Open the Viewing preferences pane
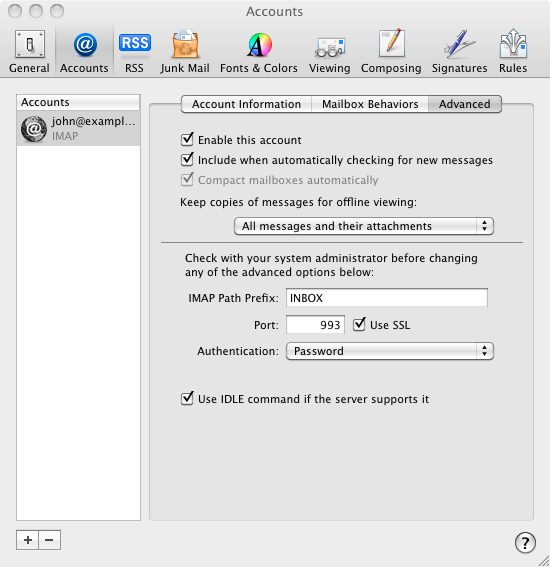550x567 pixels. point(329,51)
